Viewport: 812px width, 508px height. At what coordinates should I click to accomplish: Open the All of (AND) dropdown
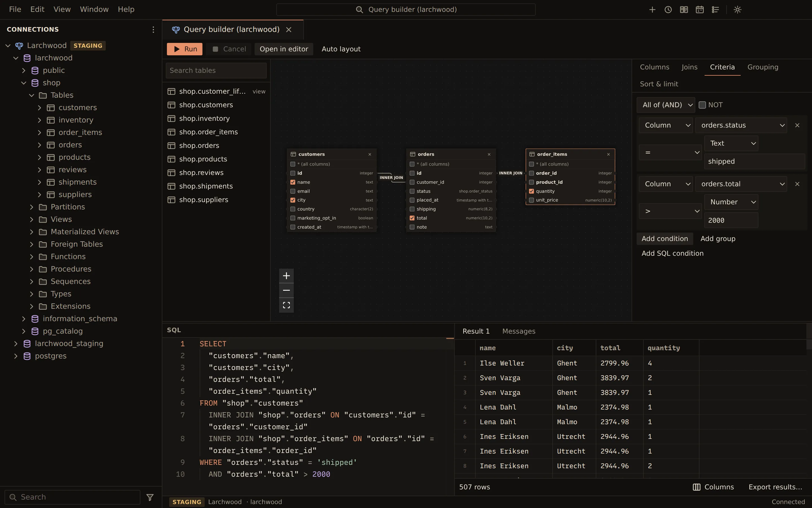point(666,105)
